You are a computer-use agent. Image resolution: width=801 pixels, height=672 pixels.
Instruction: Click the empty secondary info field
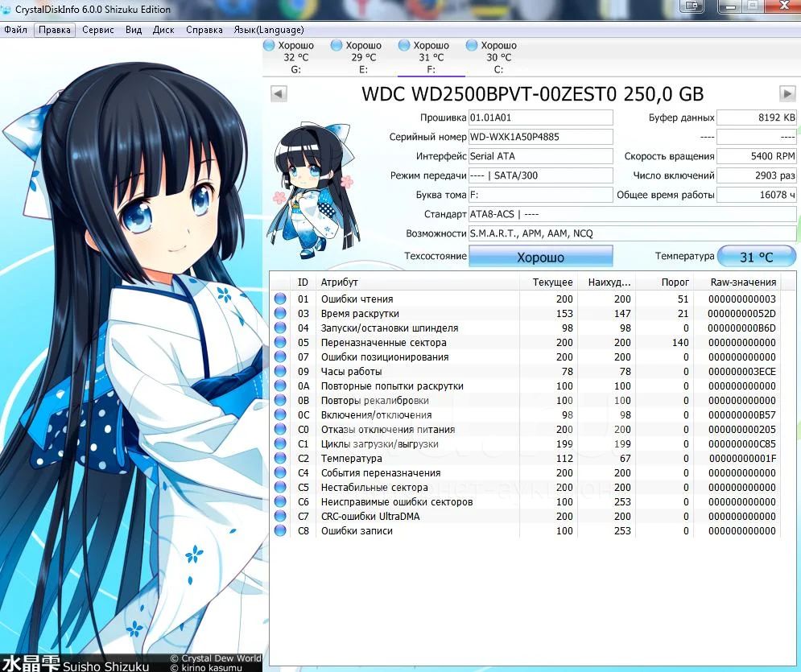[757, 137]
